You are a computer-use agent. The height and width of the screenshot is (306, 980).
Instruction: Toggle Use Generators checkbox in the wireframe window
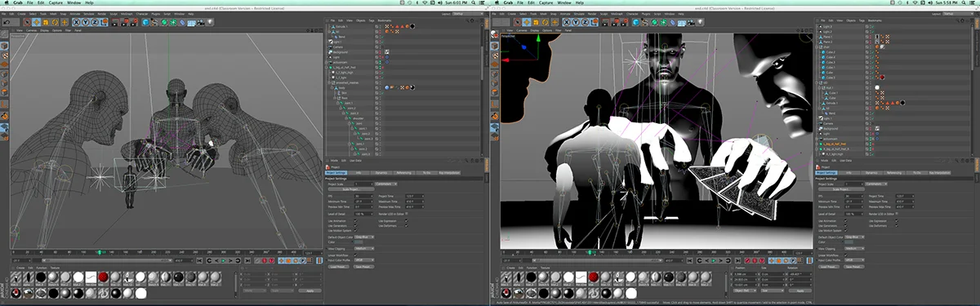pyautogui.click(x=355, y=225)
